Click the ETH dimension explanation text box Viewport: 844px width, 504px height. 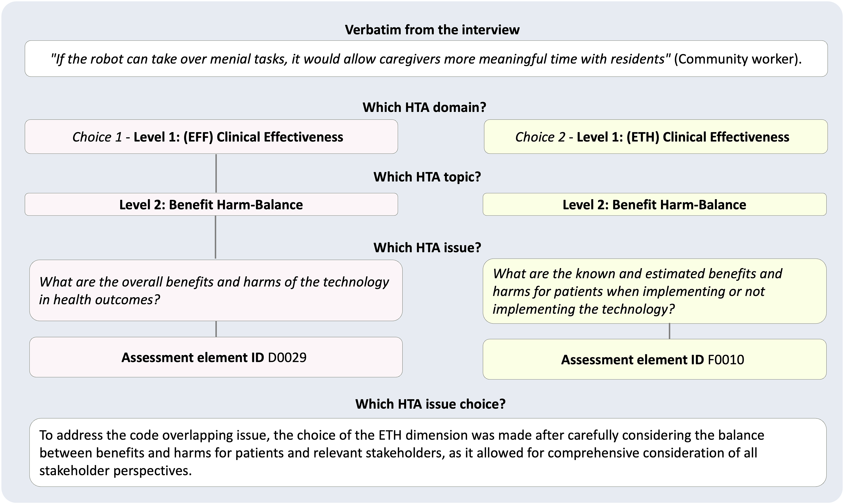(428, 452)
